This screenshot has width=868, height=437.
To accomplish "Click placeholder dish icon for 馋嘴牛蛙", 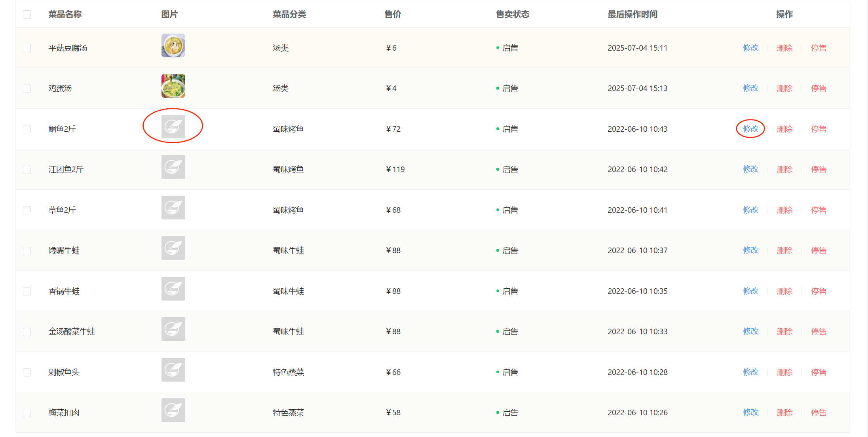I will click(173, 248).
